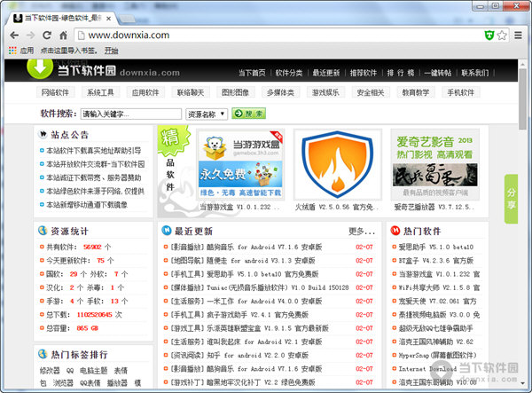Open BT盒子 V4.2.3.6 in 热门软件
The height and width of the screenshot is (393, 532).
pyautogui.click(x=435, y=260)
